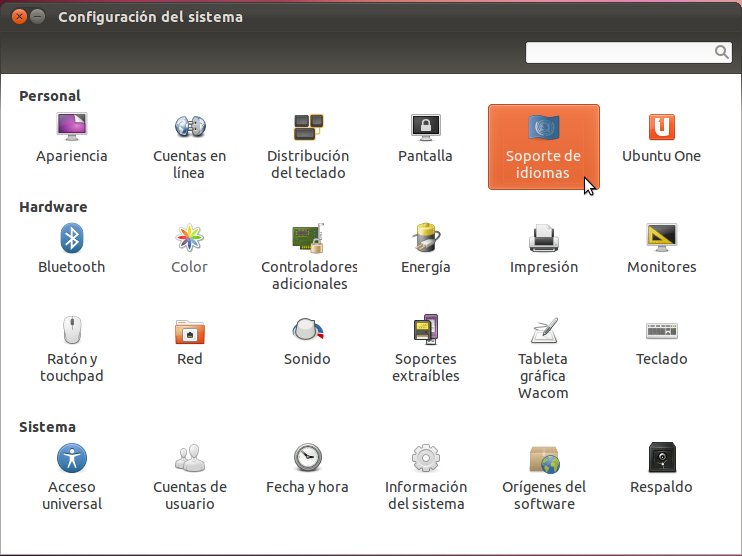Open Cuentas en línea panel

[189, 146]
